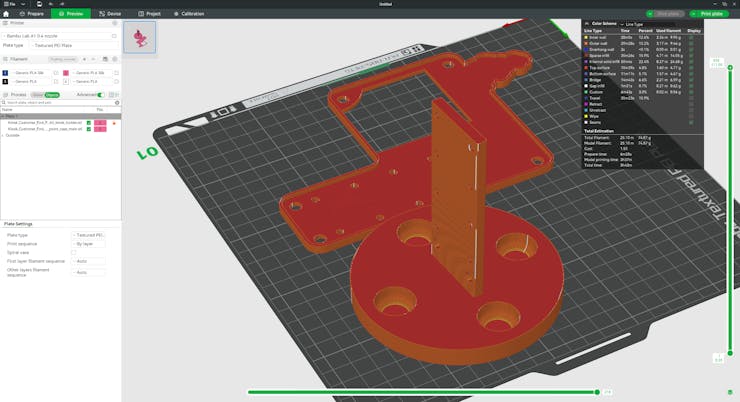Switch to the Prepare tab

(x=32, y=14)
